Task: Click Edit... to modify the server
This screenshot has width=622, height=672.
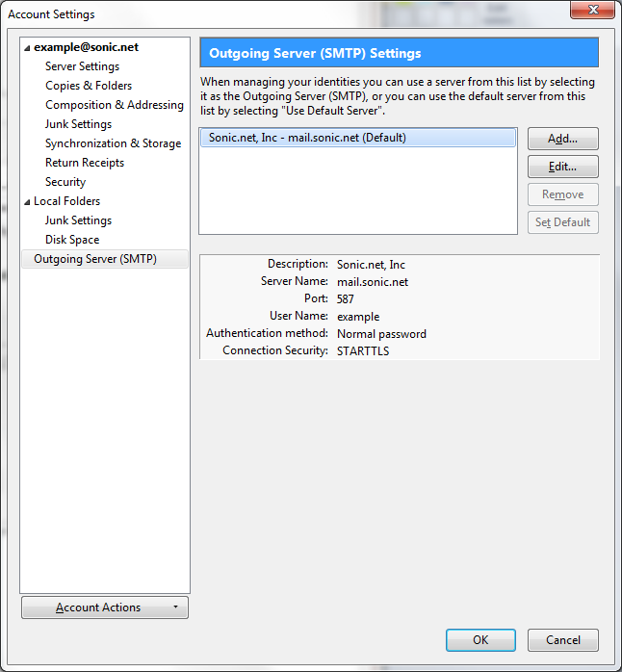Action: pos(562,167)
